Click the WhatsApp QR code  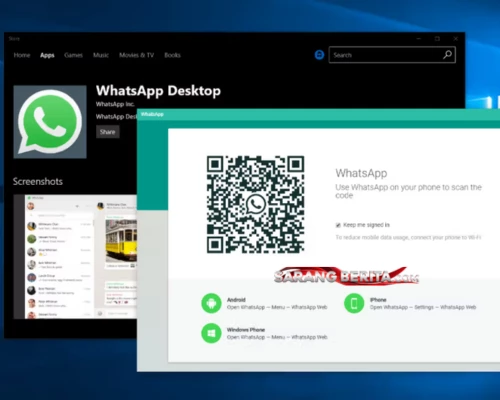pyautogui.click(x=255, y=204)
